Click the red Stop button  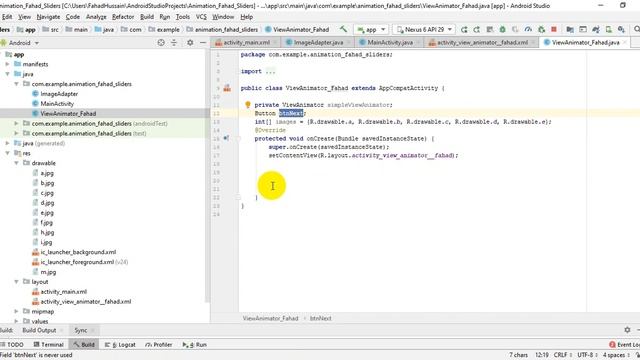tap(554, 29)
